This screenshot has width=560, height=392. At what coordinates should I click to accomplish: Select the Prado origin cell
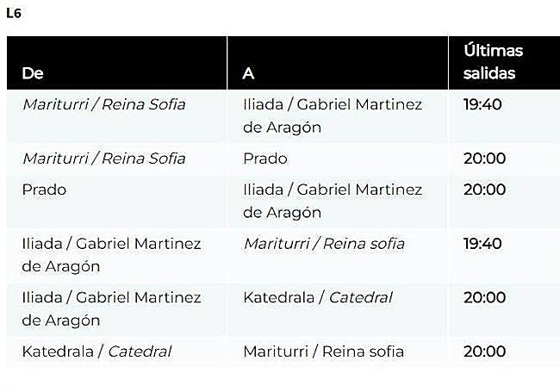click(44, 190)
